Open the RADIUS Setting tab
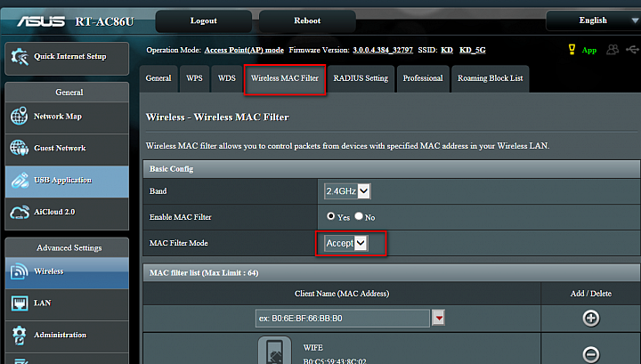 [x=361, y=78]
